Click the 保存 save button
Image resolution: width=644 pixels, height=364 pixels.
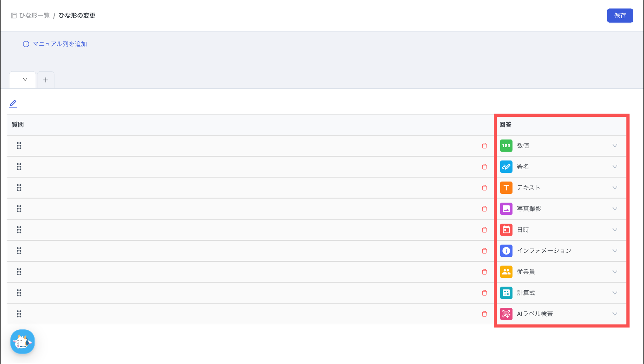pos(619,16)
